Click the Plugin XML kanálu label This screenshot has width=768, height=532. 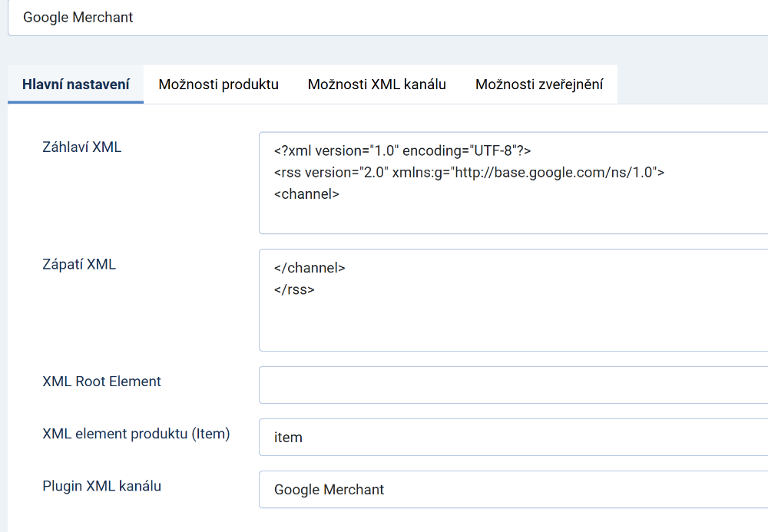(101, 485)
